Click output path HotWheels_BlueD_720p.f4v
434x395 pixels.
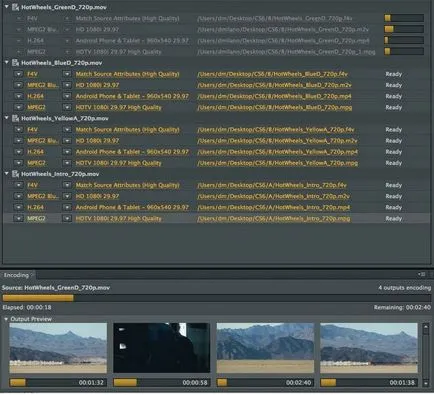pos(273,74)
